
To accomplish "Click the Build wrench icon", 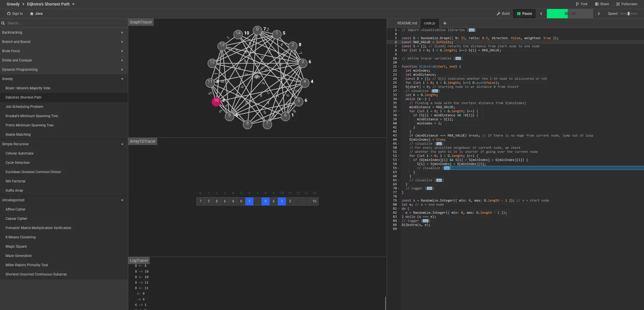I will tap(498, 14).
